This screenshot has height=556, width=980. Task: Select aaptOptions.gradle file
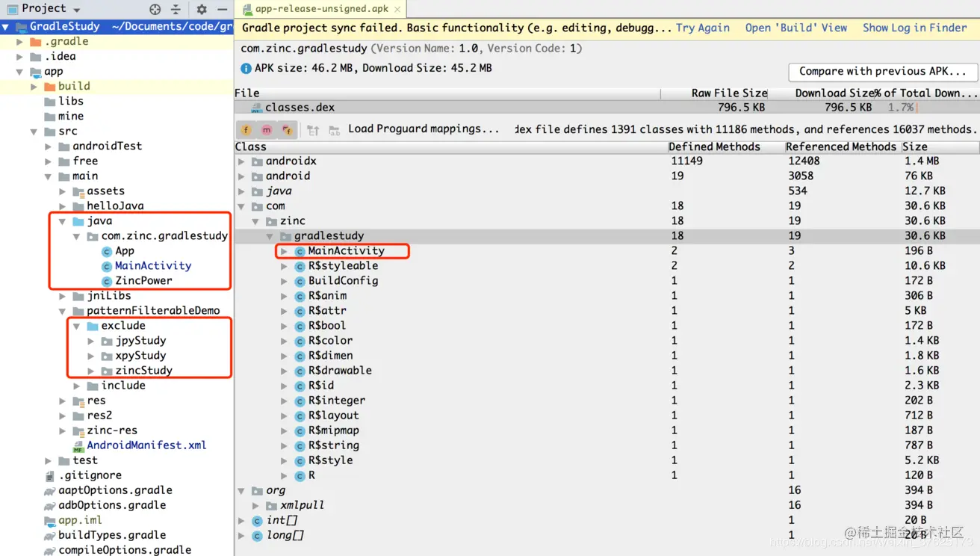click(115, 490)
